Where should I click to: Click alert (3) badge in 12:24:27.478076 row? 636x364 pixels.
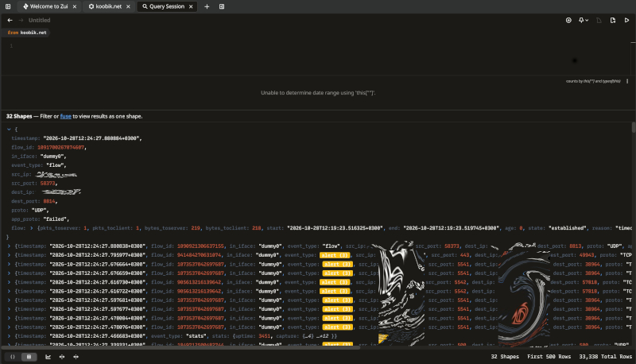(x=337, y=327)
